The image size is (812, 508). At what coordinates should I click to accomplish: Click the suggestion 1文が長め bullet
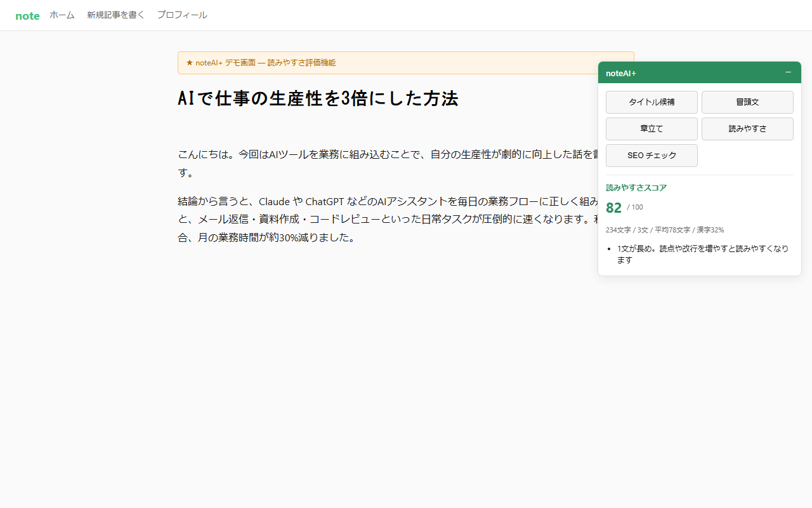(x=703, y=254)
